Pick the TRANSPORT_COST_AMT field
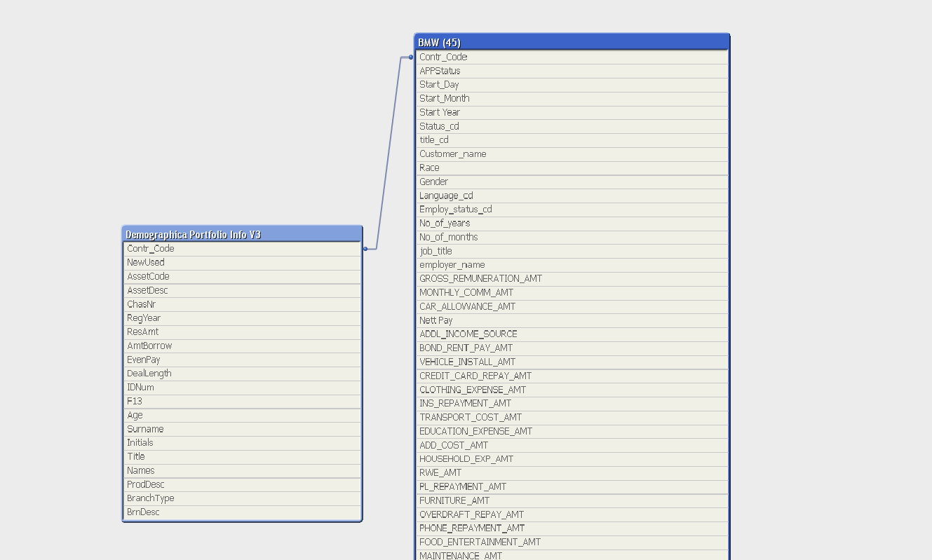Viewport: 932px width, 560px height. point(572,418)
